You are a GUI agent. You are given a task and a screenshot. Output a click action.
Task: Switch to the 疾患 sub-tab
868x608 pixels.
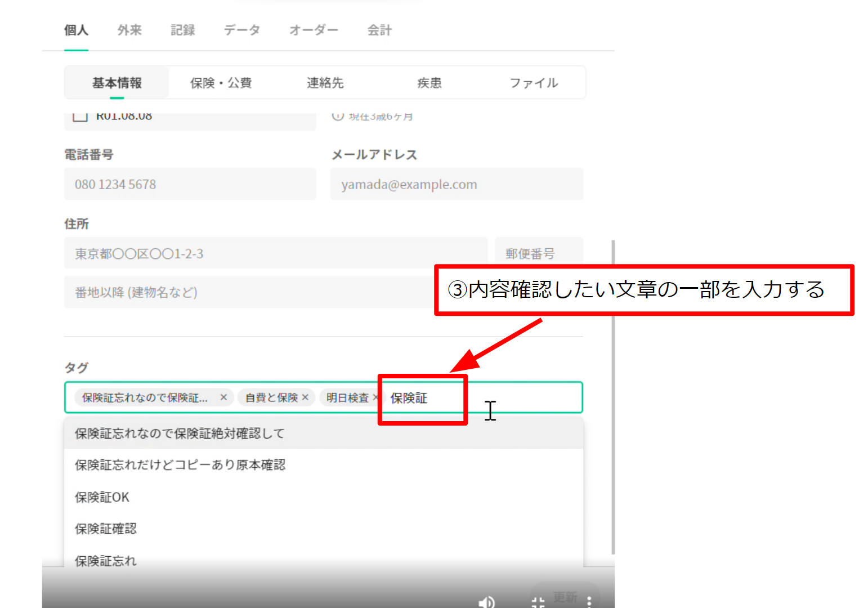tap(429, 83)
